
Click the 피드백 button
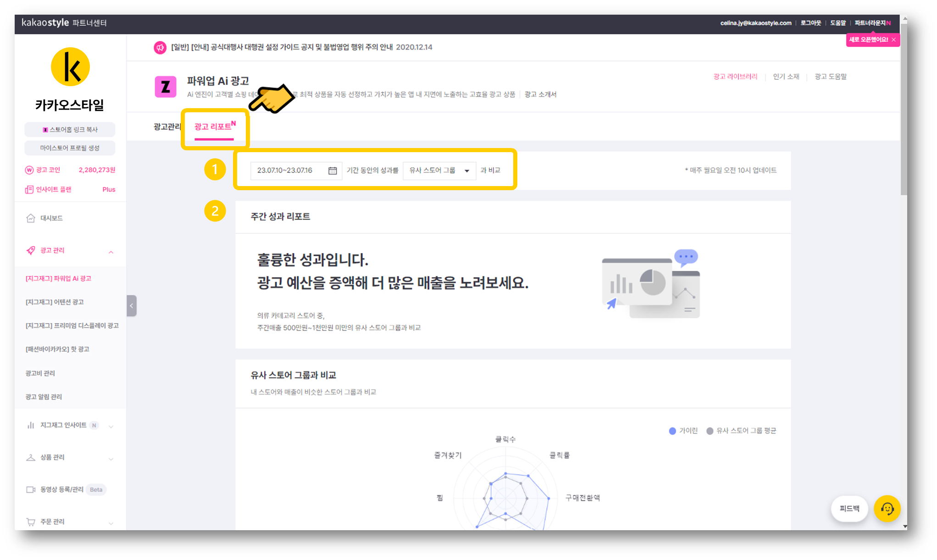[849, 509]
